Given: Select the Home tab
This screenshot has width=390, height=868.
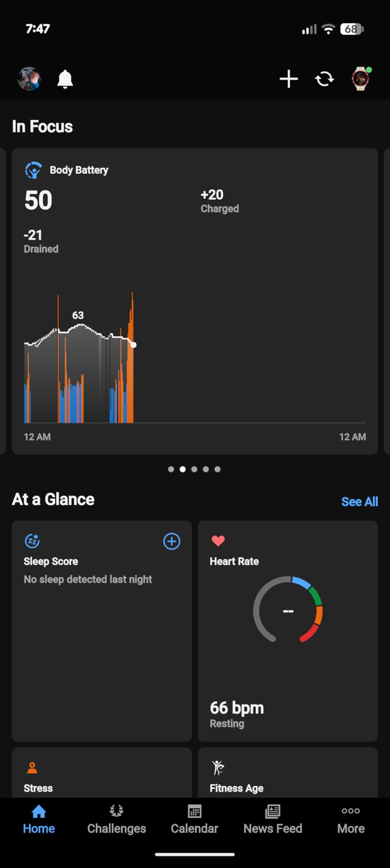Looking at the screenshot, I should coord(39,819).
